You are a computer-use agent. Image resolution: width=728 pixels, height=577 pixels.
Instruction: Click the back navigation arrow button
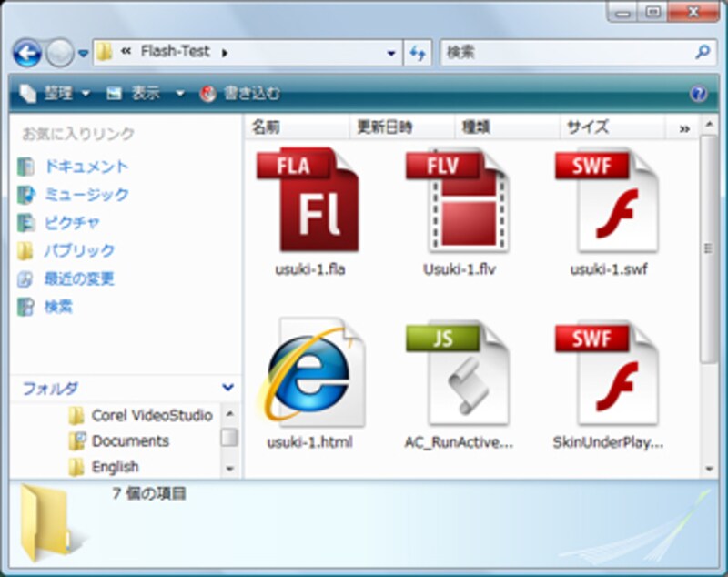[x=27, y=54]
